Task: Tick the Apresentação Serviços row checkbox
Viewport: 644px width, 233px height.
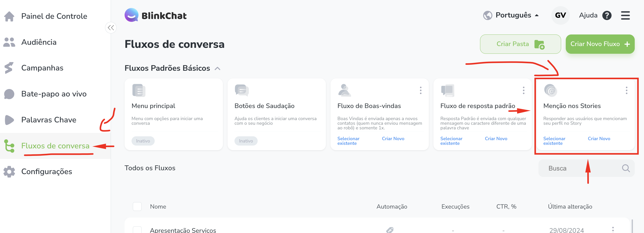Action: tap(137, 230)
